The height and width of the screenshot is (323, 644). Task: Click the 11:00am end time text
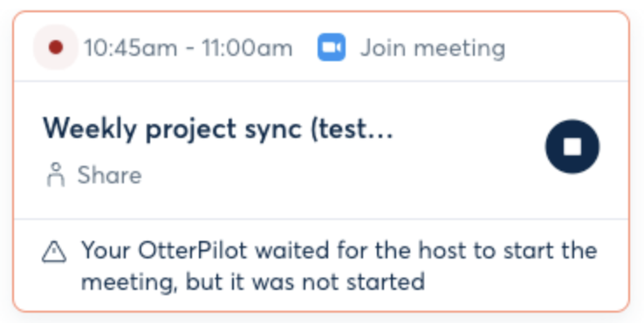(247, 48)
